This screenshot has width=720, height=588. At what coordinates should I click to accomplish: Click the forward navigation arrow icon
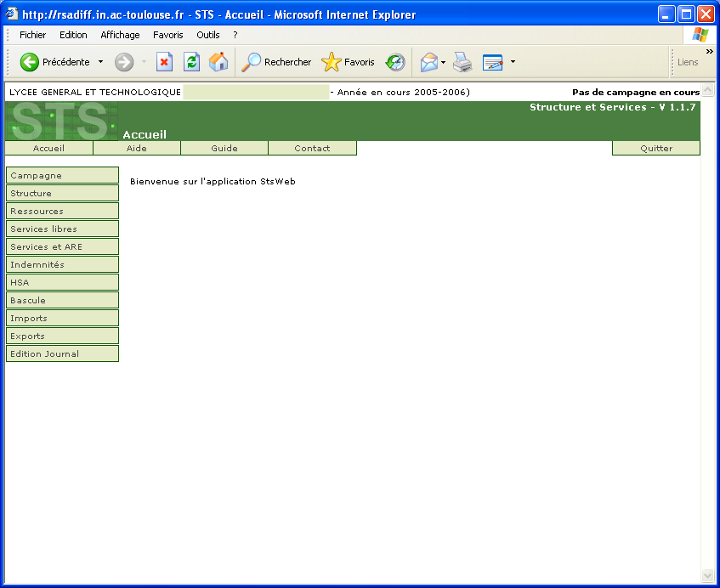pyautogui.click(x=124, y=62)
